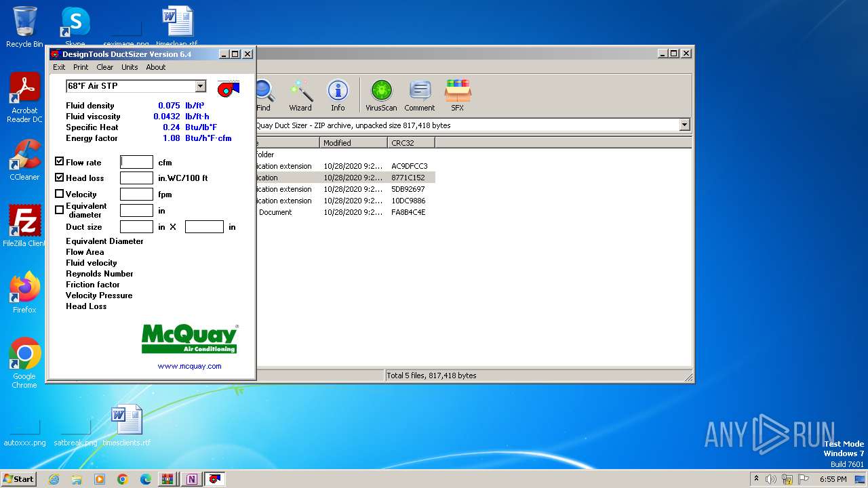Click the Info icon in WinRAR toolbar
Viewport: 868px width, 488px height.
point(338,96)
